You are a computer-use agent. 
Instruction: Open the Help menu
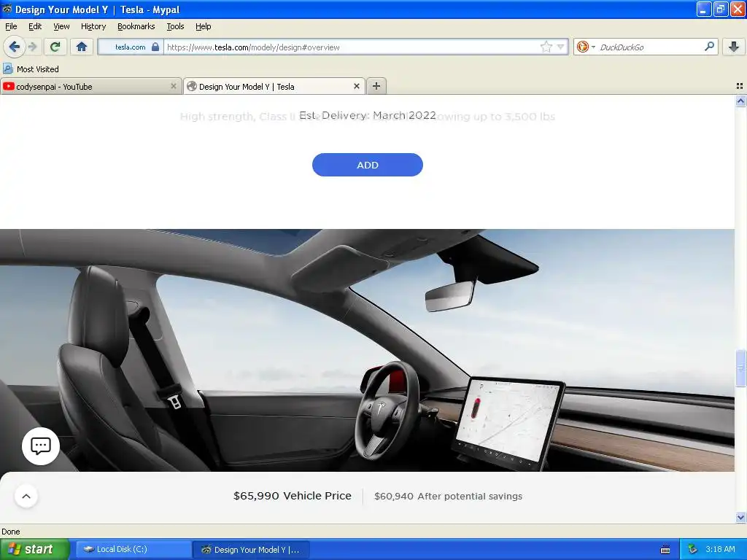coord(204,26)
